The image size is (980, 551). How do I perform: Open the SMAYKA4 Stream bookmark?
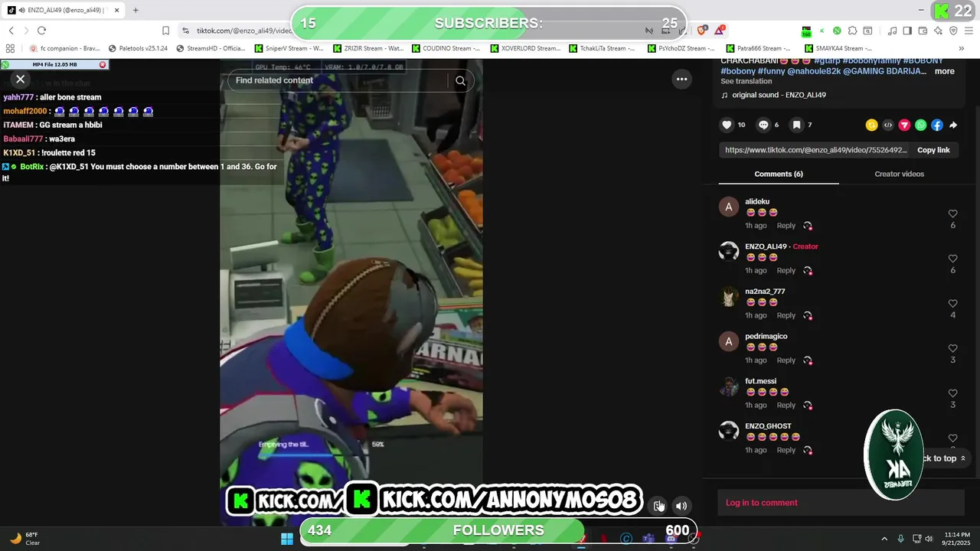tap(838, 48)
